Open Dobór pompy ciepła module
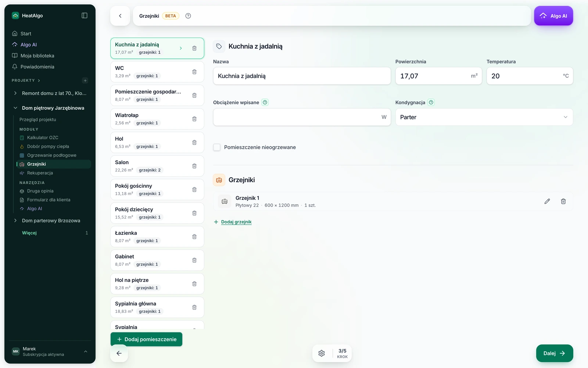Image resolution: width=588 pixels, height=368 pixels. 48,146
